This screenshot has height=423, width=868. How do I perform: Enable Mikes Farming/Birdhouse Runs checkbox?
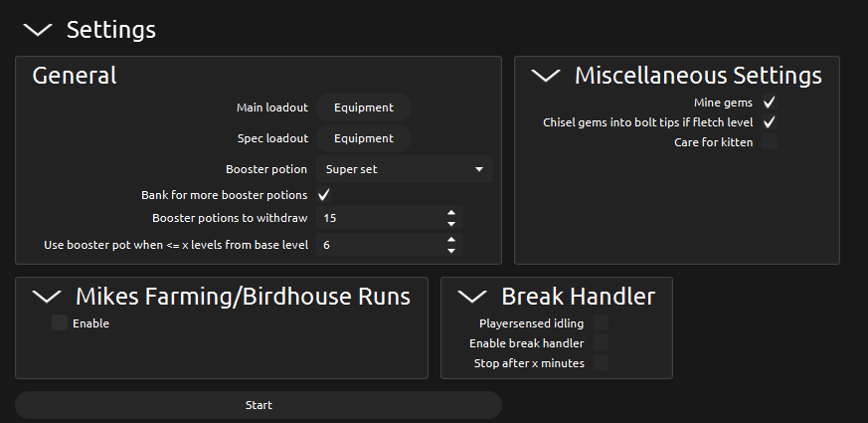(x=60, y=322)
